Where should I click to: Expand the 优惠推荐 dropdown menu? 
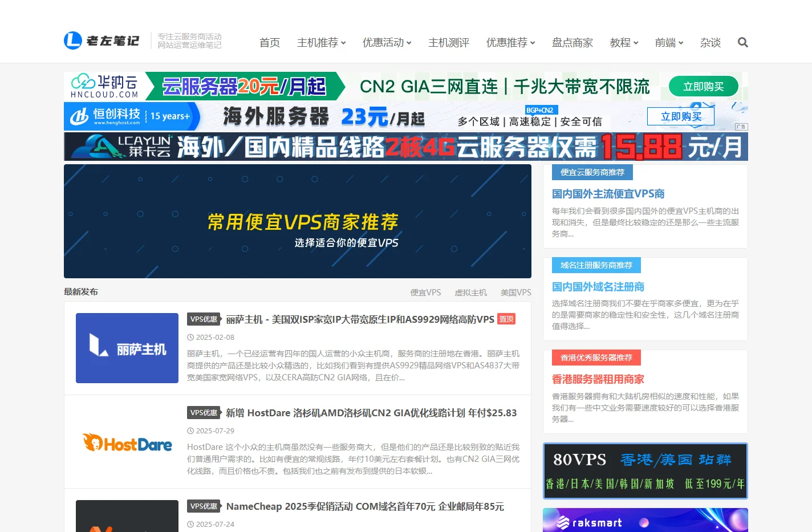[x=511, y=43]
